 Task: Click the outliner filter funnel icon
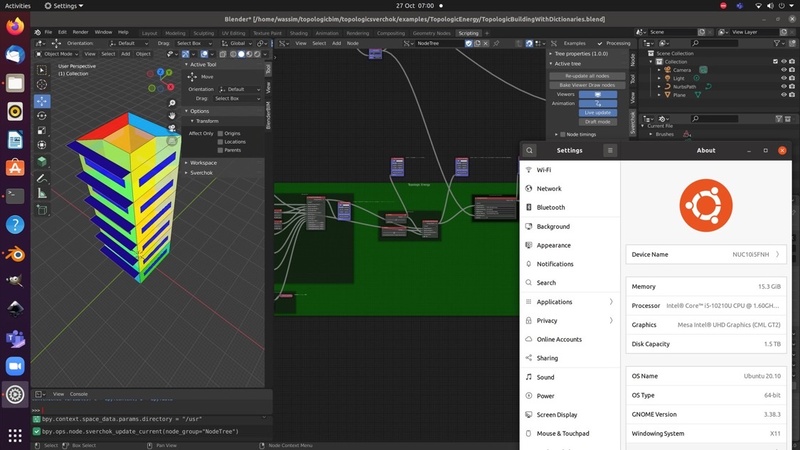coord(777,43)
